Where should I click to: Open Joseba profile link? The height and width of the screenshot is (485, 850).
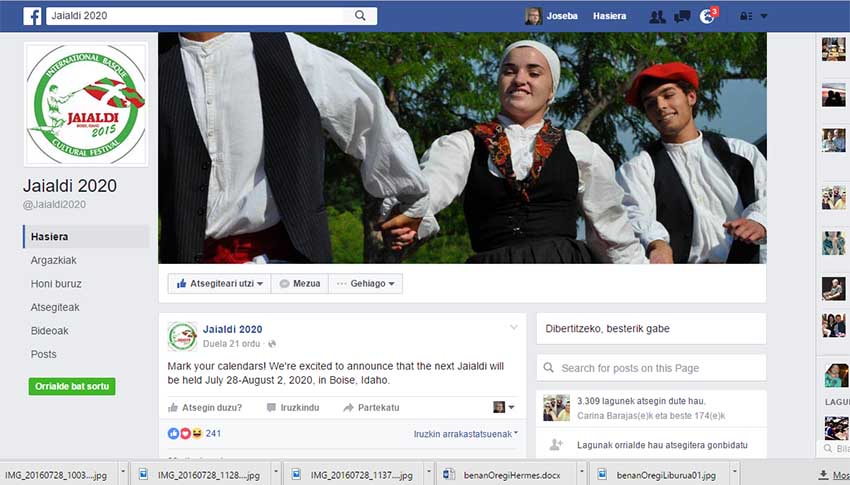click(x=562, y=16)
